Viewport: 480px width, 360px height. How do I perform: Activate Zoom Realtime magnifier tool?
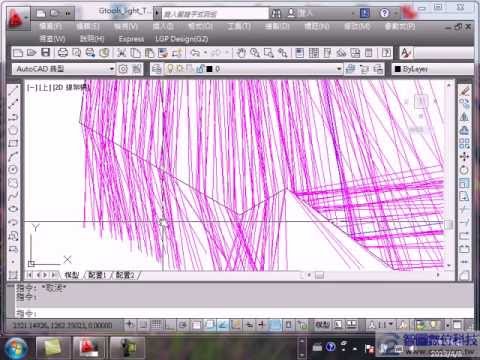pos(255,53)
